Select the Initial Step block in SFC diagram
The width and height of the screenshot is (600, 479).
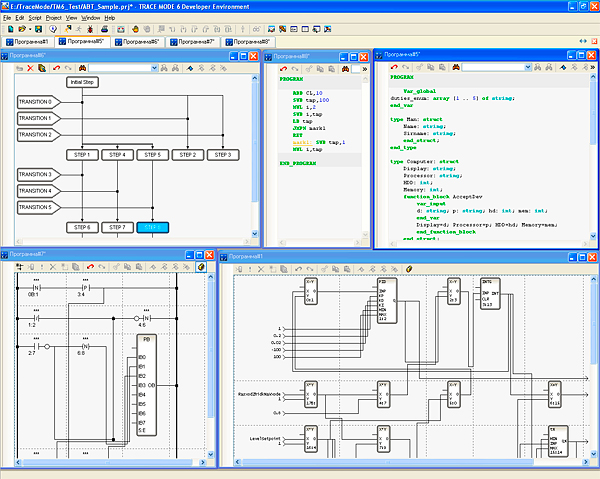click(82, 82)
